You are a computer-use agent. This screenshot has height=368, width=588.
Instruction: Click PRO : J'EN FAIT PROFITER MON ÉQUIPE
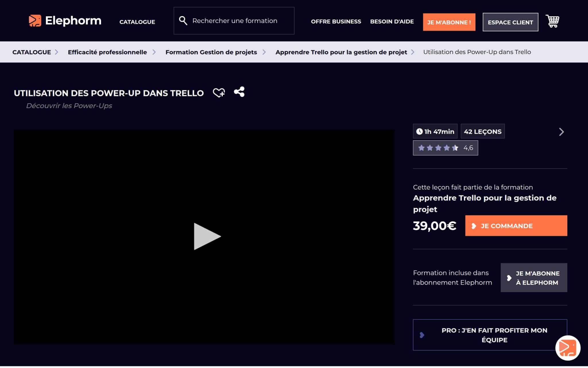pos(490,335)
